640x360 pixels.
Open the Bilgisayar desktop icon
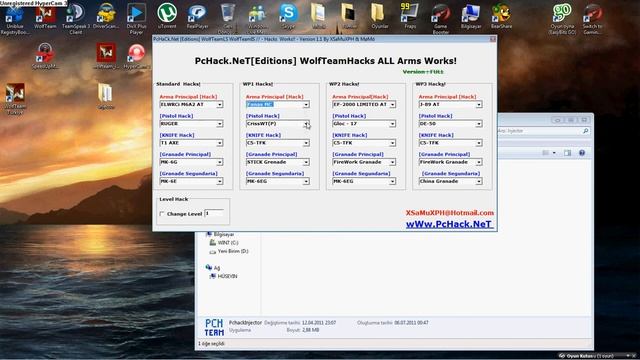471,16
